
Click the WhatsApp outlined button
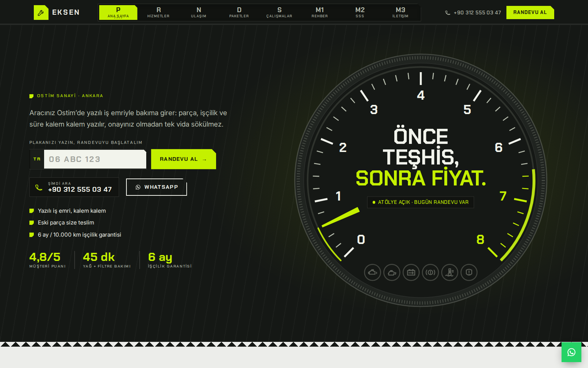157,187
